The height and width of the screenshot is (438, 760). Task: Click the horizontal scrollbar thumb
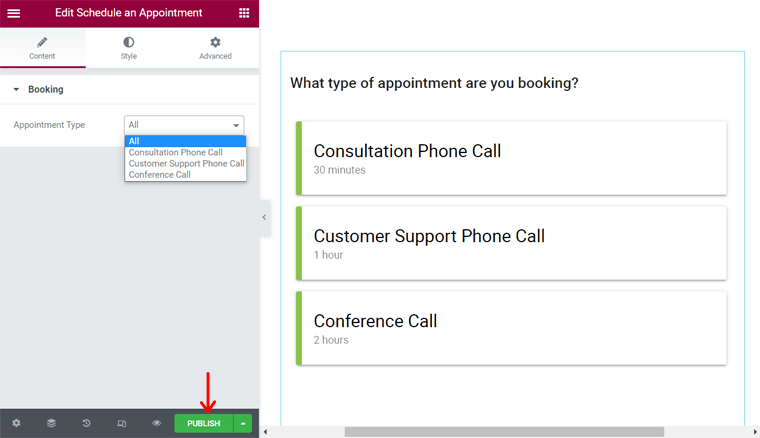pyautogui.click(x=504, y=432)
